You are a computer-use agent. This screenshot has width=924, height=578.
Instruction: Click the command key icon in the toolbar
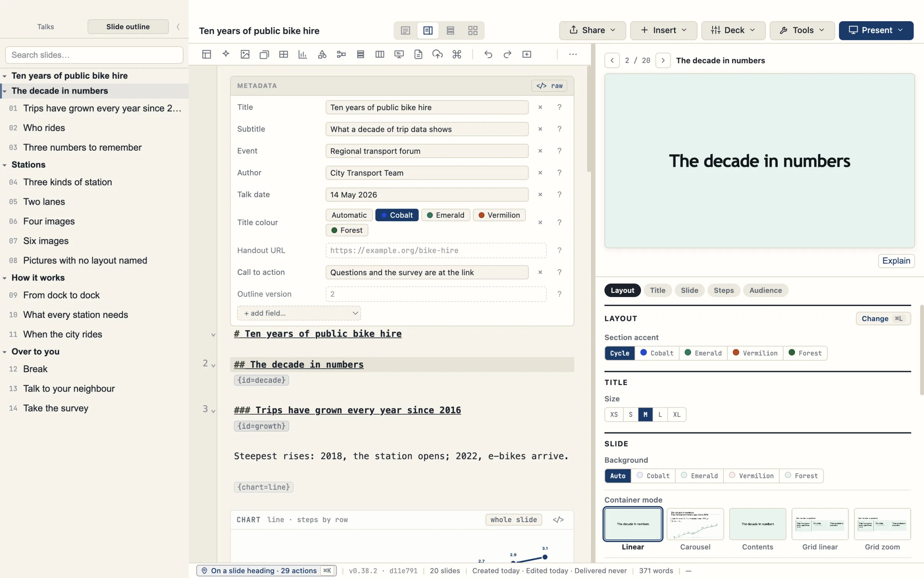[x=457, y=54]
